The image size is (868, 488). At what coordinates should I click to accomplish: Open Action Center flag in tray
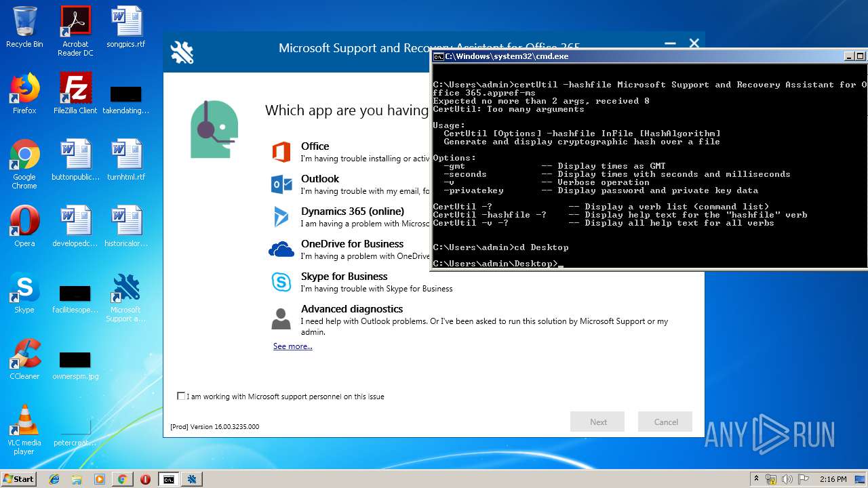coord(804,479)
